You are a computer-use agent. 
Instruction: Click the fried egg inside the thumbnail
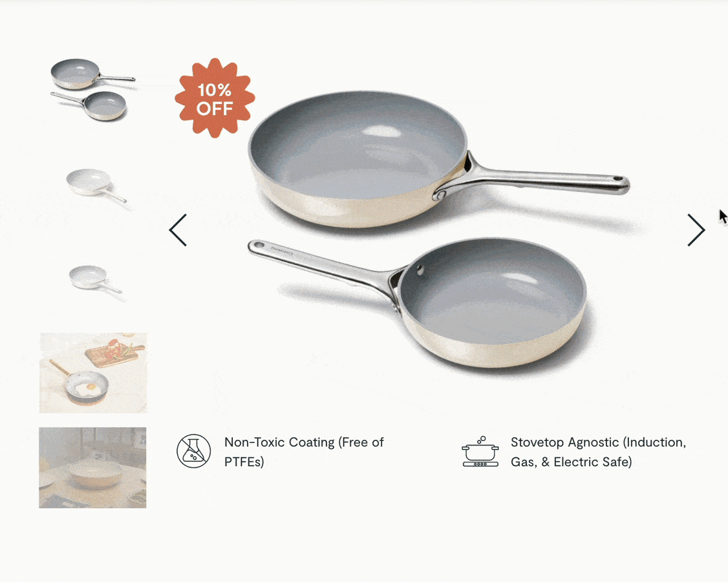click(86, 388)
